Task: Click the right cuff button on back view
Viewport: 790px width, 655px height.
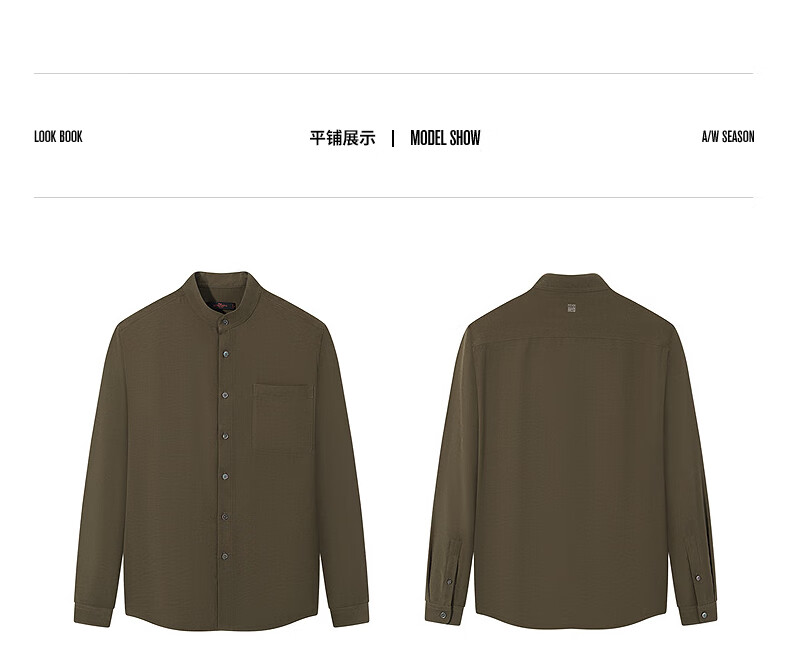Action: 704,615
